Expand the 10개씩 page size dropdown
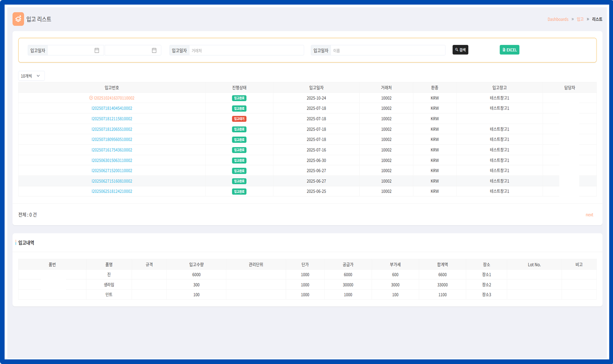Screen dimensions: 613x364 pyautogui.click(x=31, y=76)
